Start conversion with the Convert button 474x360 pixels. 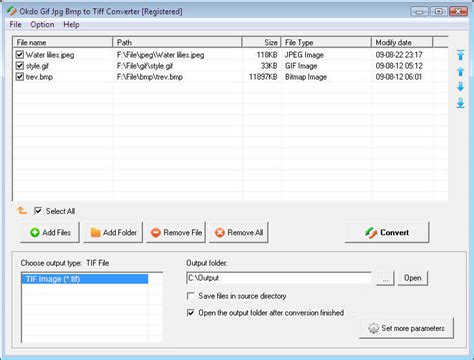[387, 232]
